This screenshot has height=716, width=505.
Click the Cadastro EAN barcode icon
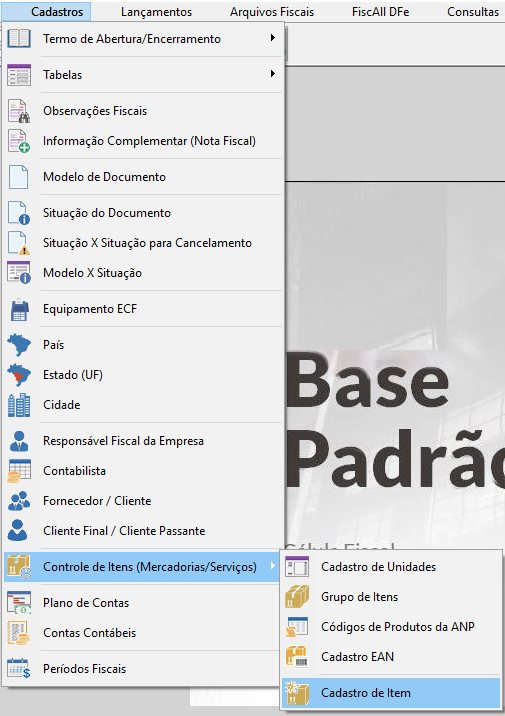(x=297, y=657)
